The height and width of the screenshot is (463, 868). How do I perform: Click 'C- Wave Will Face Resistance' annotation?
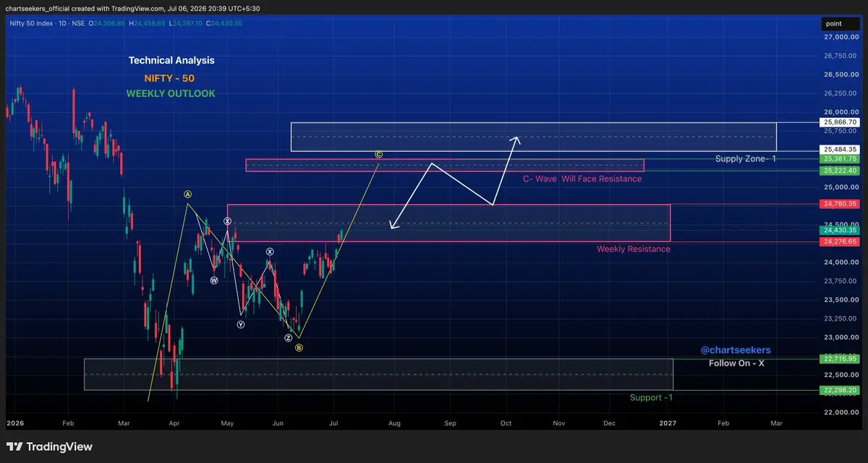pos(582,179)
